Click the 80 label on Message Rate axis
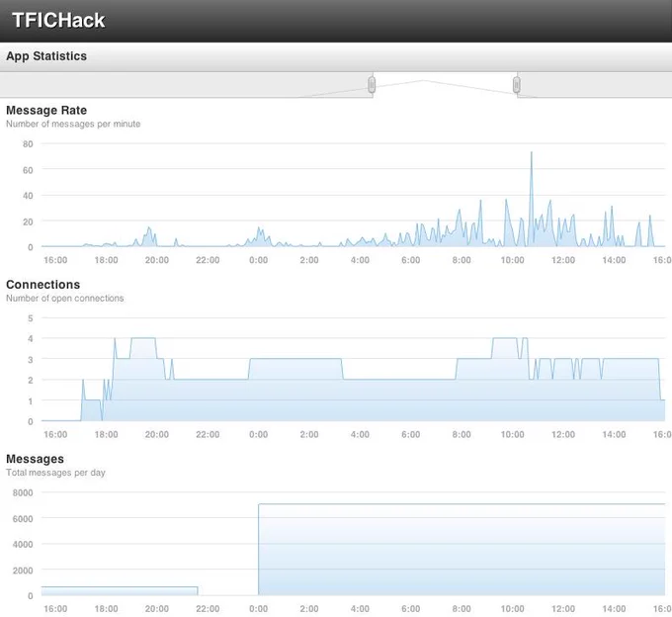 [28, 144]
